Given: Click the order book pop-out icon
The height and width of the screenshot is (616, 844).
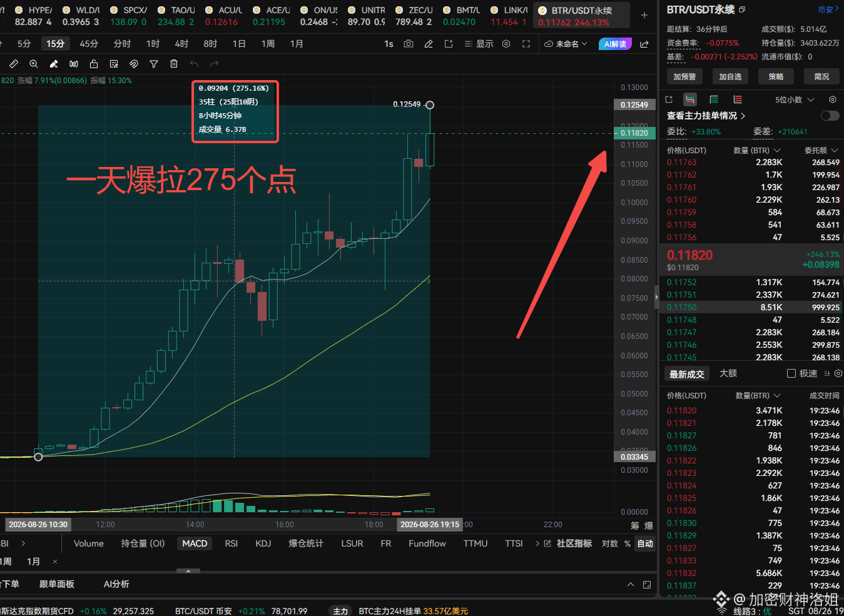Looking at the screenshot, I should coord(669,99).
